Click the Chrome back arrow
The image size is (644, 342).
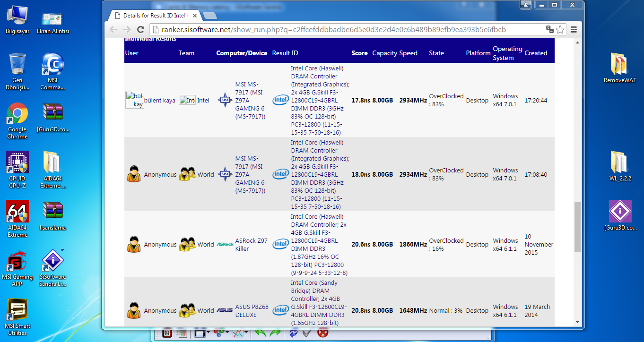[113, 29]
